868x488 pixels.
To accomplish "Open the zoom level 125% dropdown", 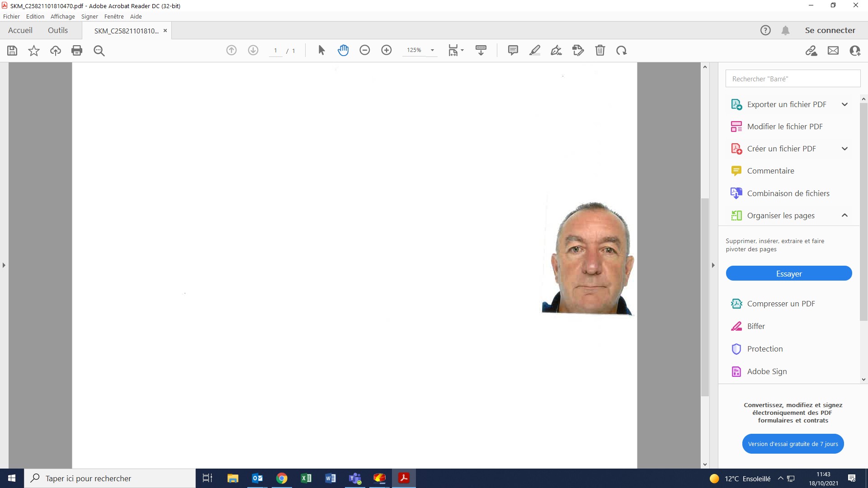I will (x=432, y=50).
